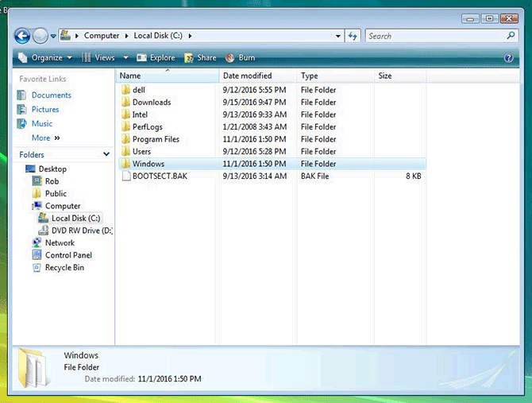Image resolution: width=532 pixels, height=403 pixels.
Task: Click Share in the toolbar
Action: pyautogui.click(x=200, y=58)
